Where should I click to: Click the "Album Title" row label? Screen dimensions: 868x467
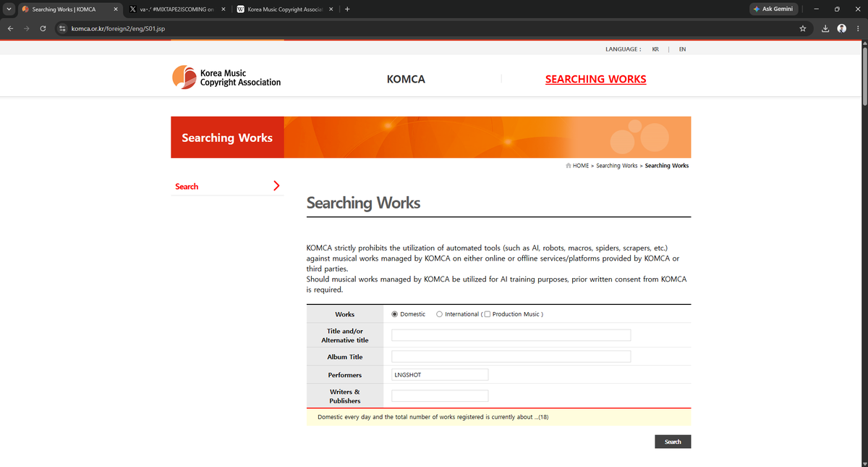point(345,357)
